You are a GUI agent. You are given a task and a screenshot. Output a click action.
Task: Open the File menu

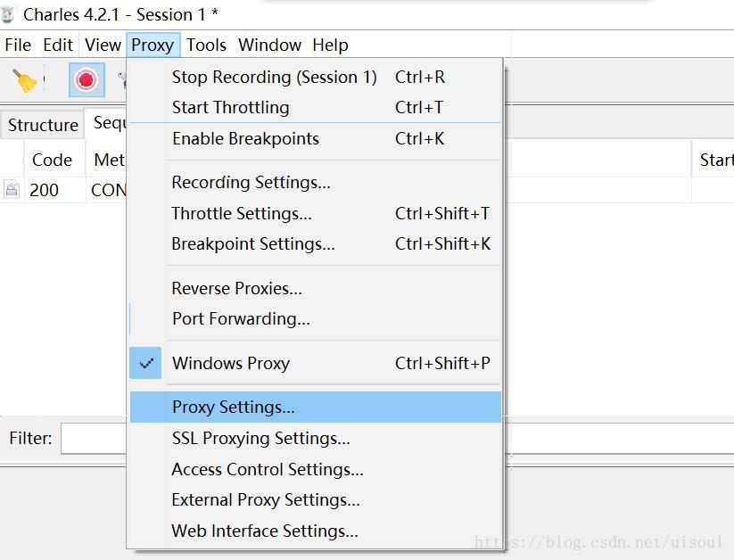tap(18, 45)
